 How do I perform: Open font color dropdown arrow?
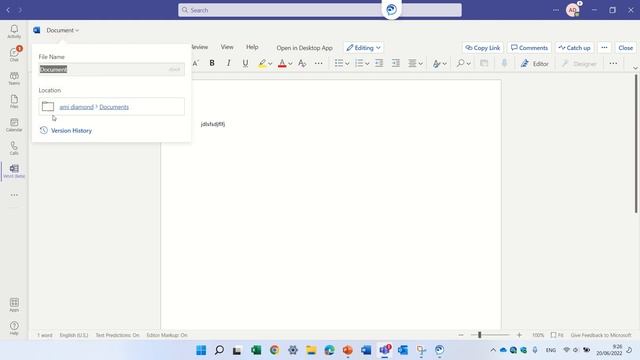(x=290, y=64)
